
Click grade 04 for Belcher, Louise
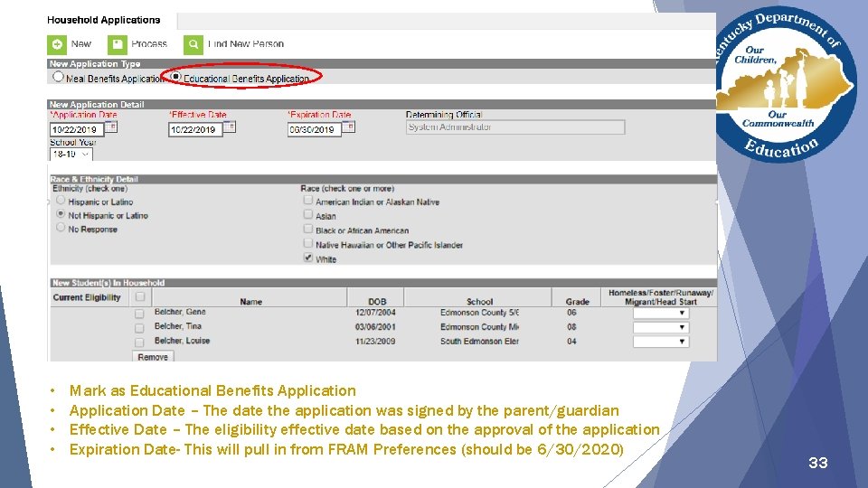coord(571,342)
